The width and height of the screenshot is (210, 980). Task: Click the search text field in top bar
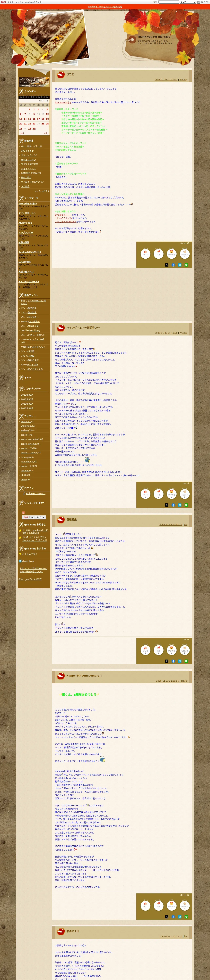pos(168,2)
